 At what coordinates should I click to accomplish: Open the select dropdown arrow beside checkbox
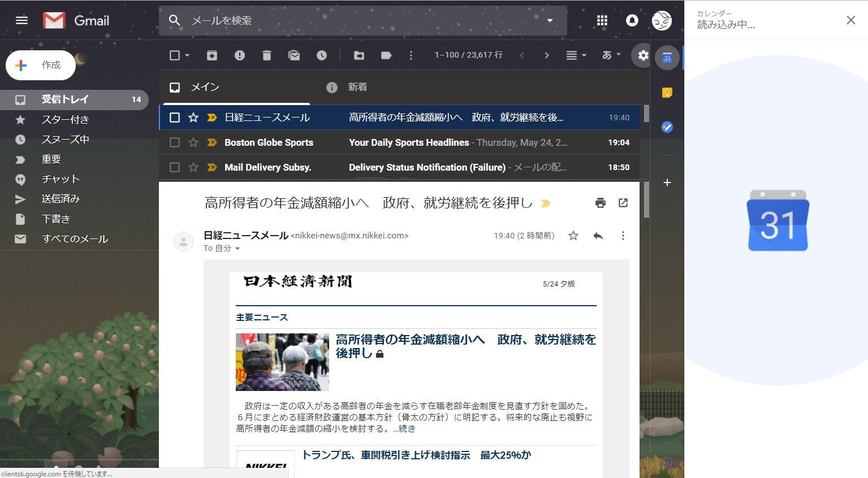[x=187, y=55]
